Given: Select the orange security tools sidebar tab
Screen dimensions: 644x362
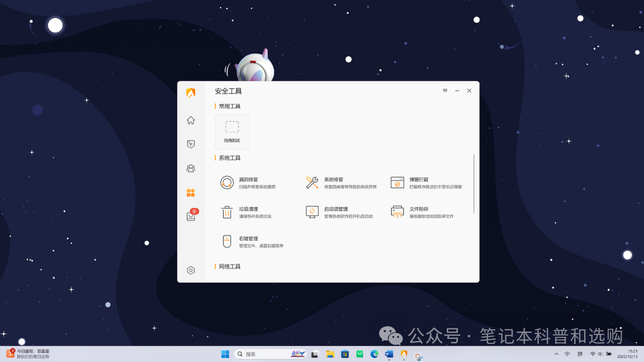Looking at the screenshot, I should (x=191, y=193).
